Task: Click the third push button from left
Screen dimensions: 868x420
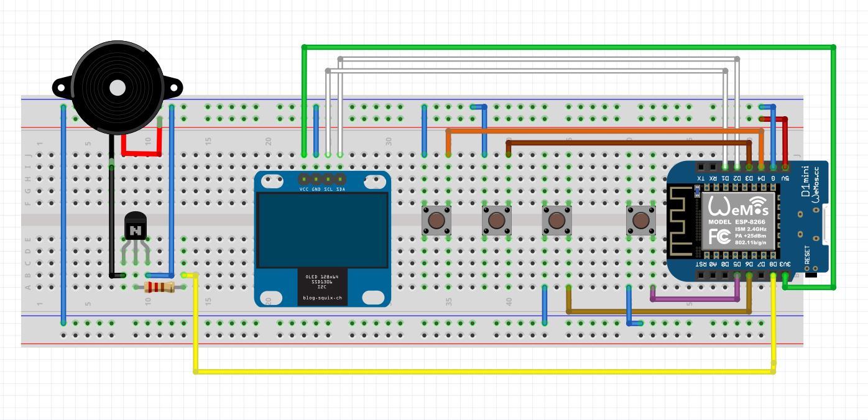Action: coord(556,221)
